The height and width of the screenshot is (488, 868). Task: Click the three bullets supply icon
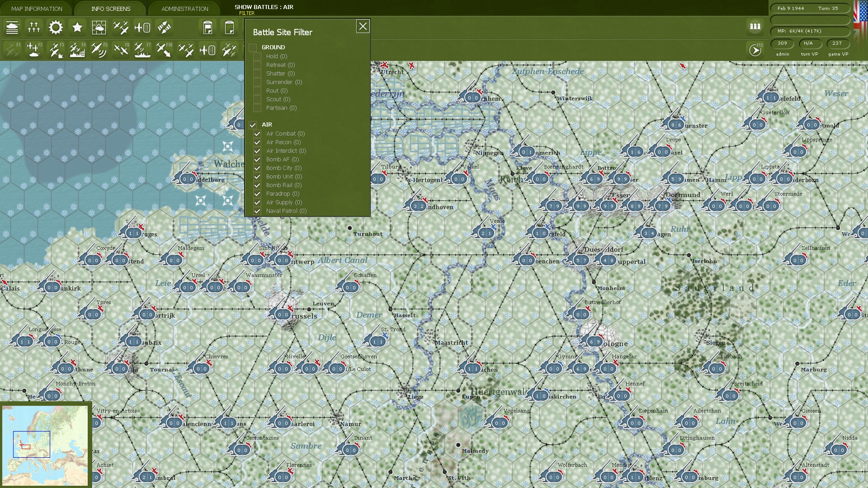(x=755, y=26)
